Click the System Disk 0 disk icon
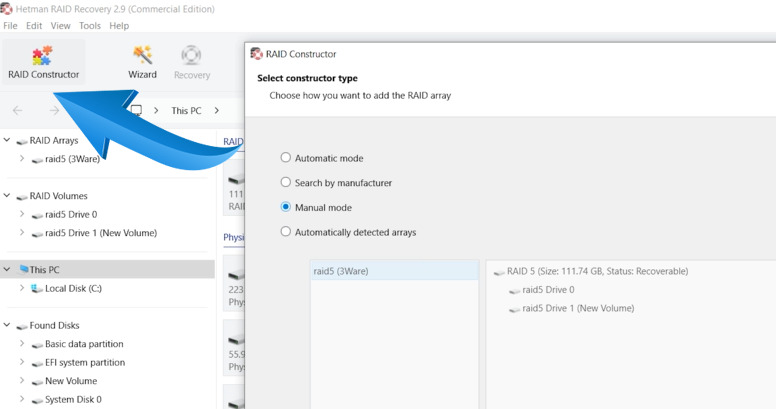This screenshot has height=409, width=776. [x=37, y=400]
